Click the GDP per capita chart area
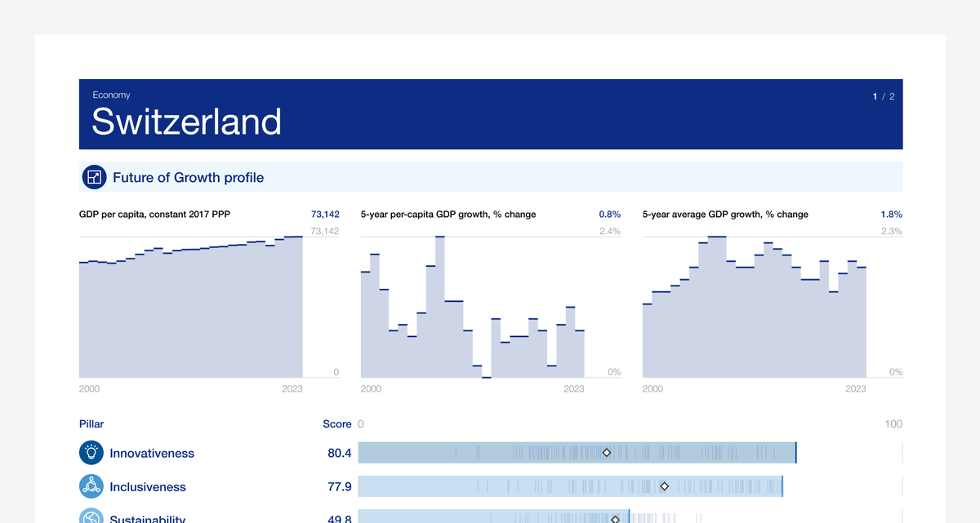 point(190,307)
